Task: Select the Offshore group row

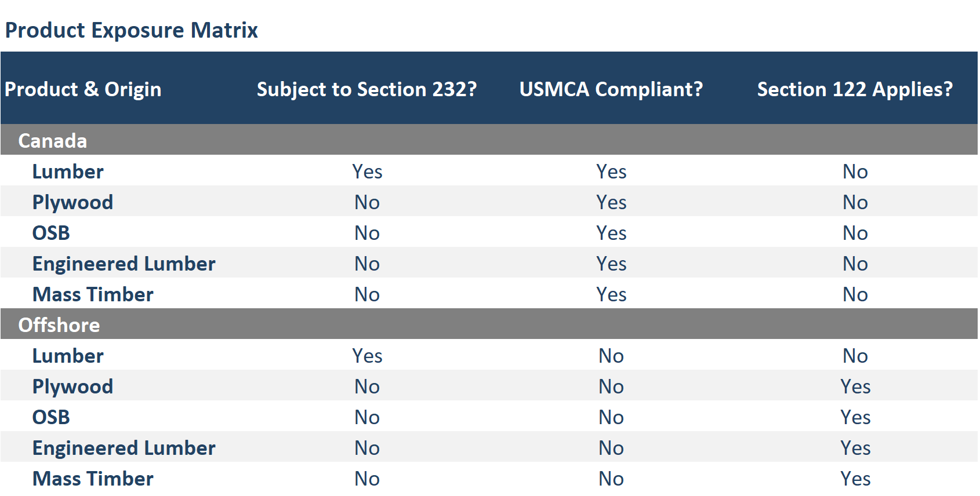Action: [x=59, y=325]
